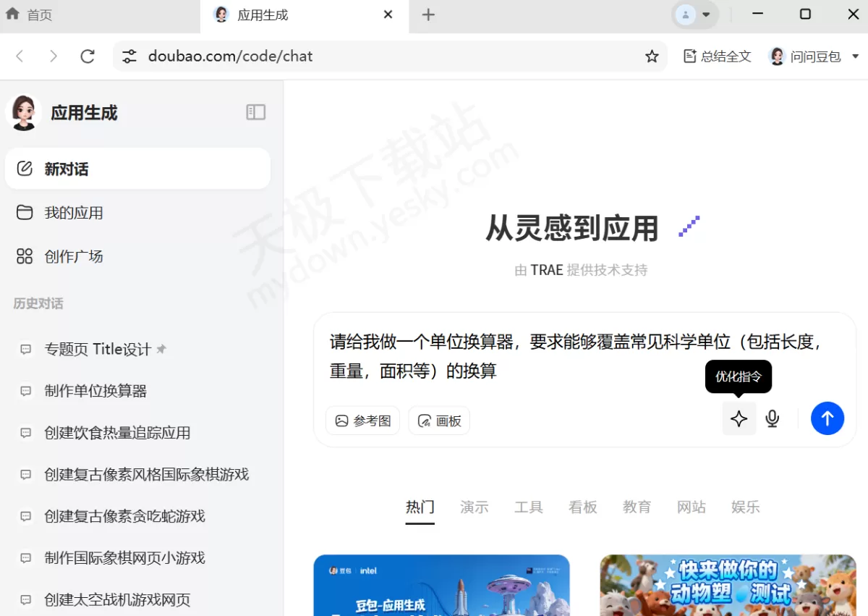Close the 应用生成 tab
This screenshot has width=868, height=616.
pyautogui.click(x=388, y=14)
